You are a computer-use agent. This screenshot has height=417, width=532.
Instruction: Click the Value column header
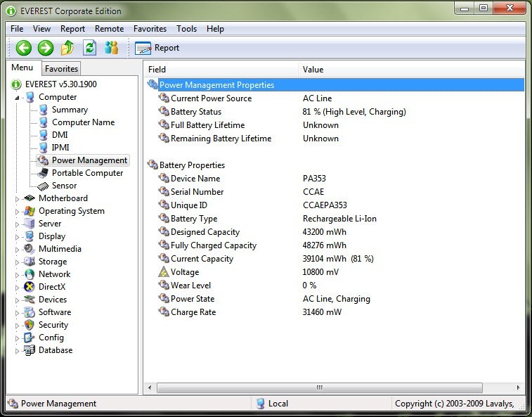point(412,70)
